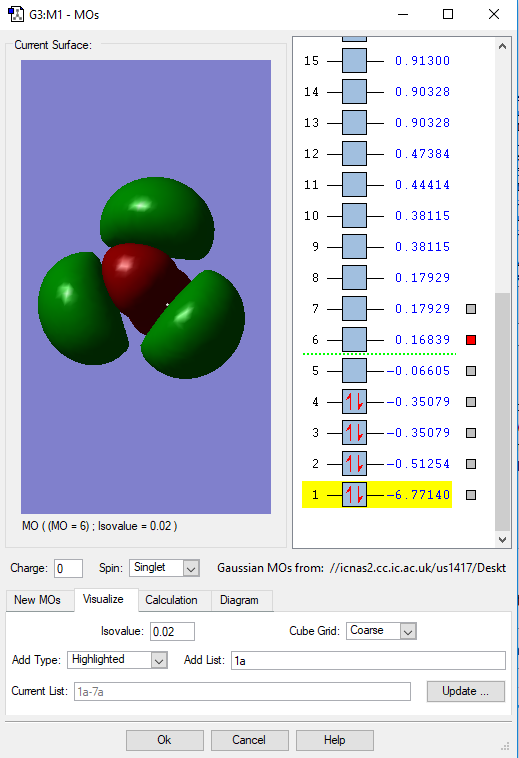519x758 pixels.
Task: Click the scroll down arrow of MO list
Action: pyautogui.click(x=503, y=539)
